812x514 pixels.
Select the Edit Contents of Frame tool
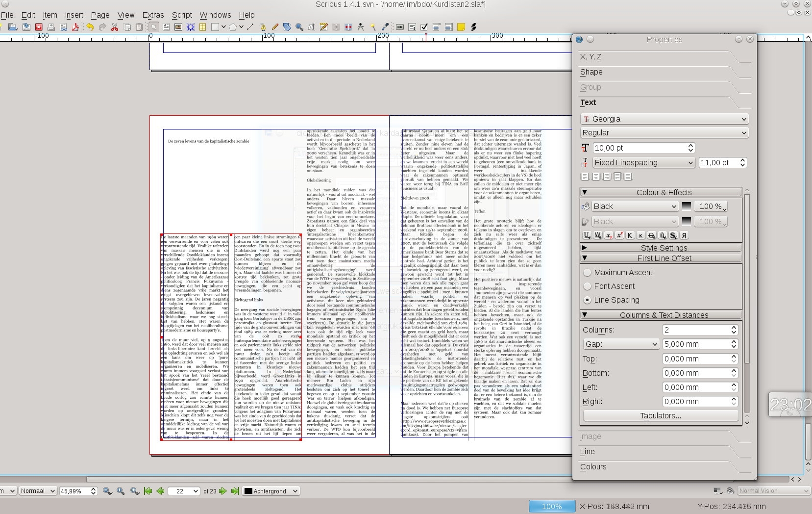311,27
